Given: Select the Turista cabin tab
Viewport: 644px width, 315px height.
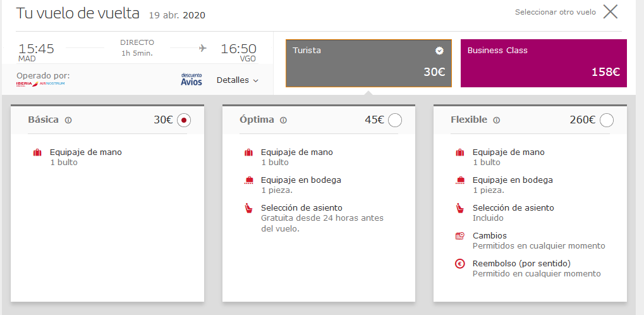Looking at the screenshot, I should tap(369, 63).
